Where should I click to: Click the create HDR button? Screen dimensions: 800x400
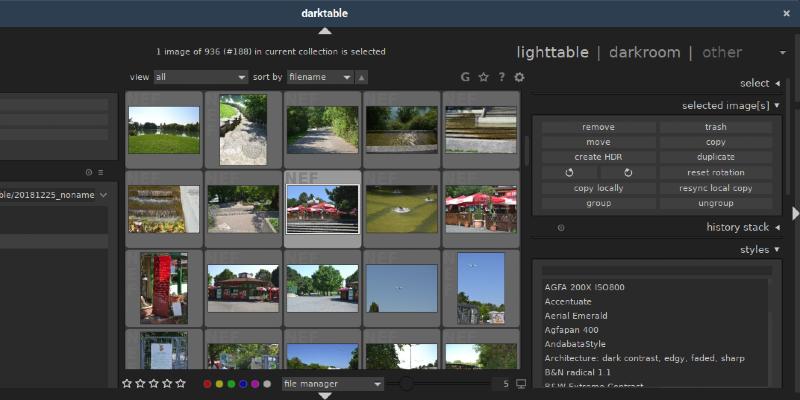pyautogui.click(x=599, y=157)
